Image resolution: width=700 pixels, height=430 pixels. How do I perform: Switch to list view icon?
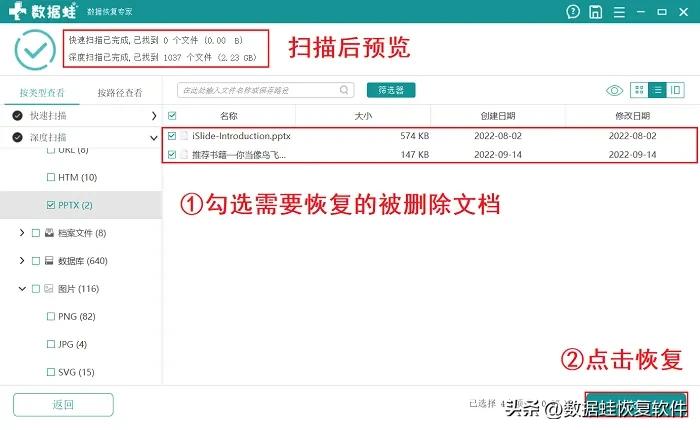pos(657,90)
